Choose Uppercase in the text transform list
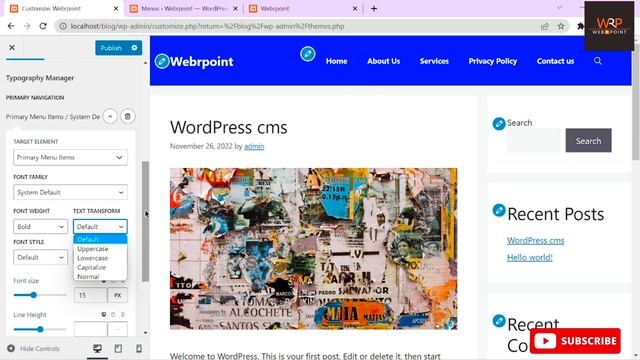The image size is (640, 360). point(100,249)
